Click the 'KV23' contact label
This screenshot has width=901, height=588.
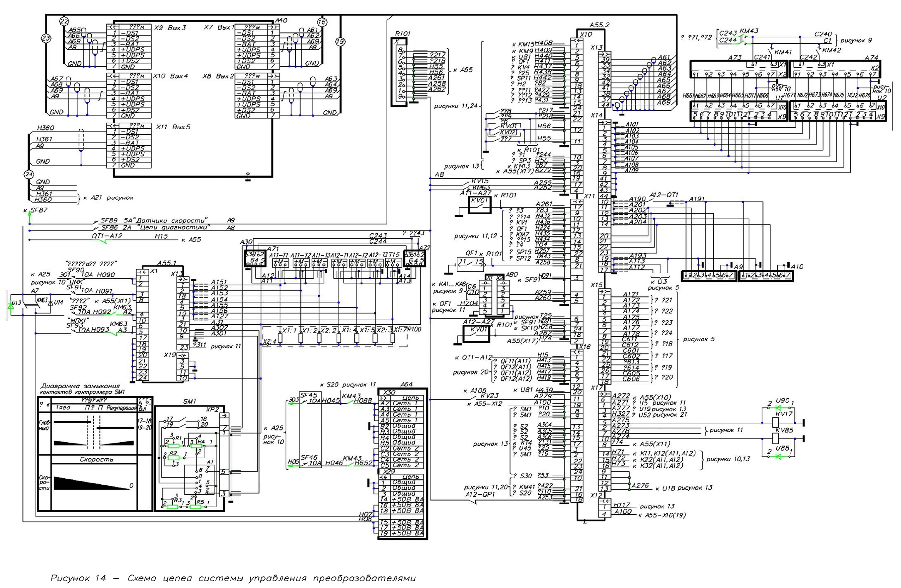point(490,396)
